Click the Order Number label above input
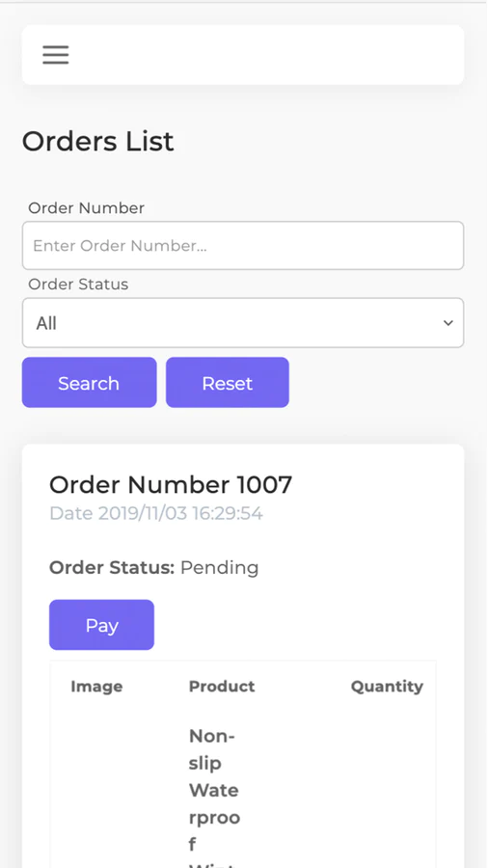Image resolution: width=488 pixels, height=868 pixels. (86, 208)
